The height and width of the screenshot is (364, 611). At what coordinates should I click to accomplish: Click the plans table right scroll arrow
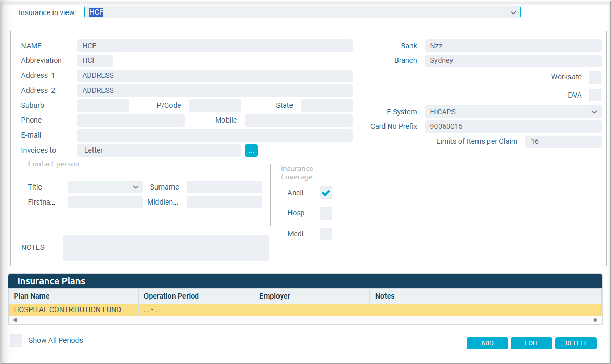coord(595,320)
